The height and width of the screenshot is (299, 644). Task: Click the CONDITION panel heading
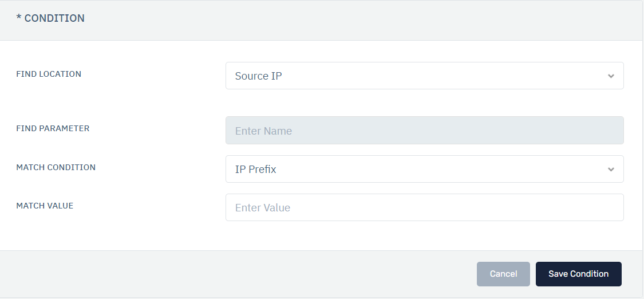pos(54,18)
